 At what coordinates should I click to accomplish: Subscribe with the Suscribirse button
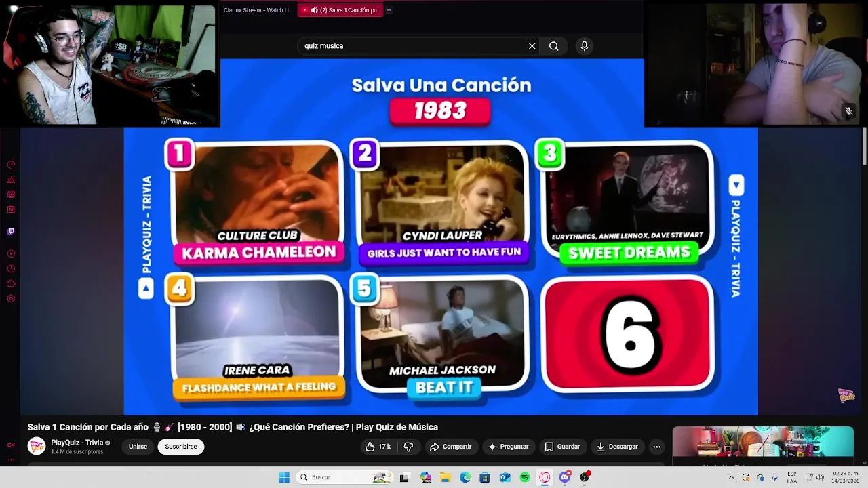(181, 447)
